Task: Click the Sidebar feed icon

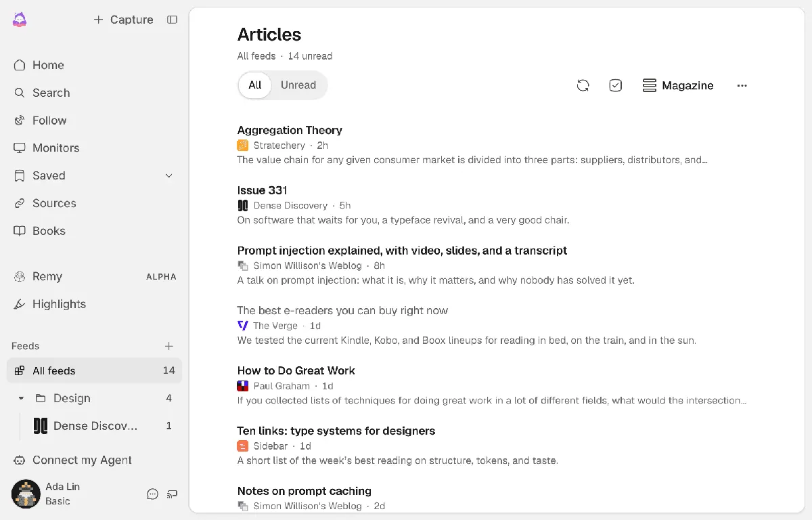Action: coord(243,446)
